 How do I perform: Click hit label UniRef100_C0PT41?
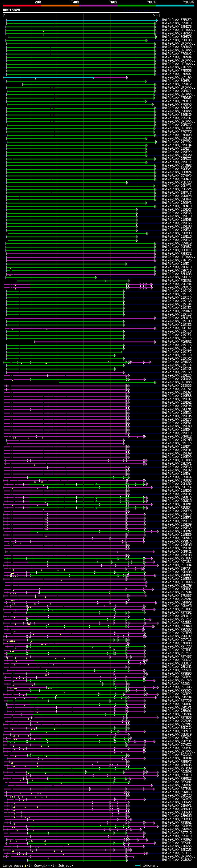(x=177, y=328)
